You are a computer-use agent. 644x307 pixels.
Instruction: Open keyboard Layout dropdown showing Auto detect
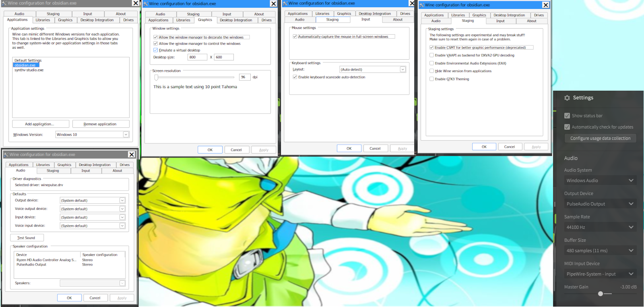(x=402, y=70)
